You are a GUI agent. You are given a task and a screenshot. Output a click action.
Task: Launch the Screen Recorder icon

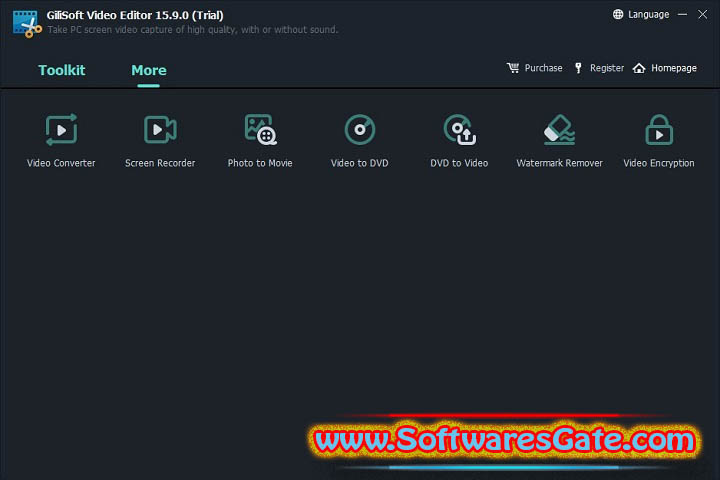[160, 130]
